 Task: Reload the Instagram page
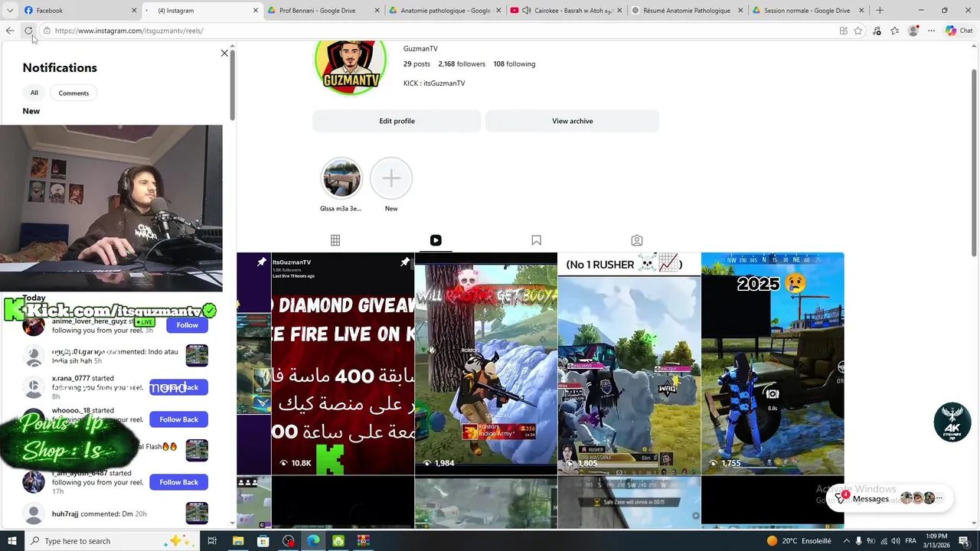(28, 31)
